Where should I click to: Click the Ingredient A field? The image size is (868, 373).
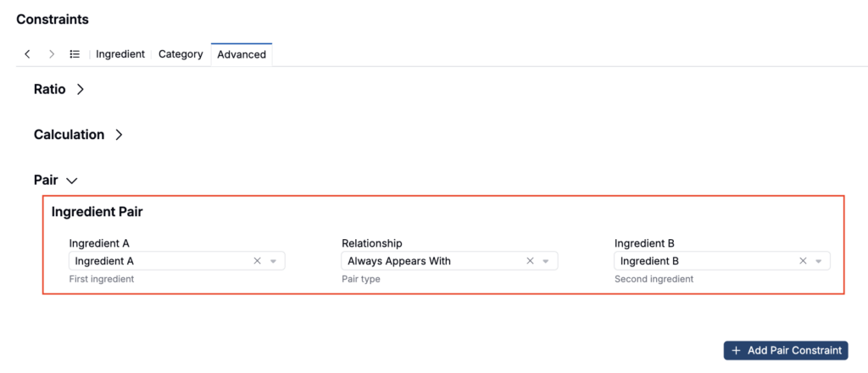[176, 261]
